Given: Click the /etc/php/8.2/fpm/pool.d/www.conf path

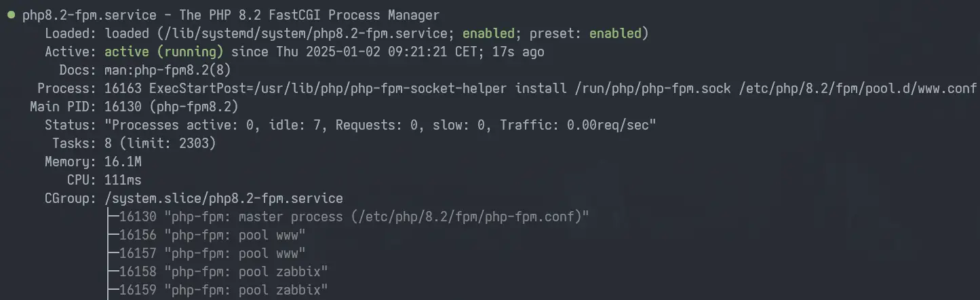Looking at the screenshot, I should tap(858, 88).
